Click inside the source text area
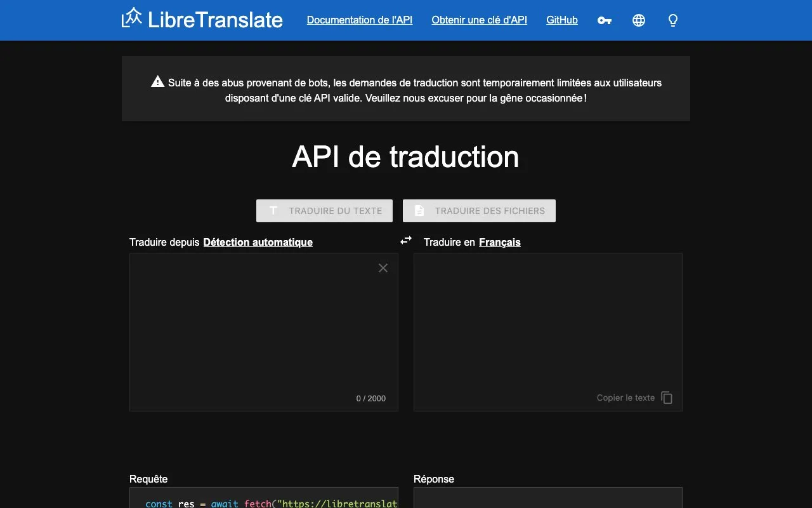Image resolution: width=812 pixels, height=508 pixels. (264, 332)
